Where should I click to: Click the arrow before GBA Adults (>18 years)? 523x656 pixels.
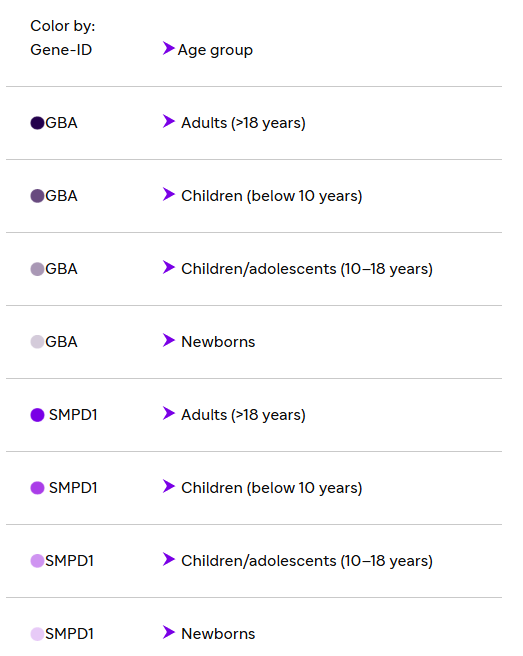pos(169,121)
